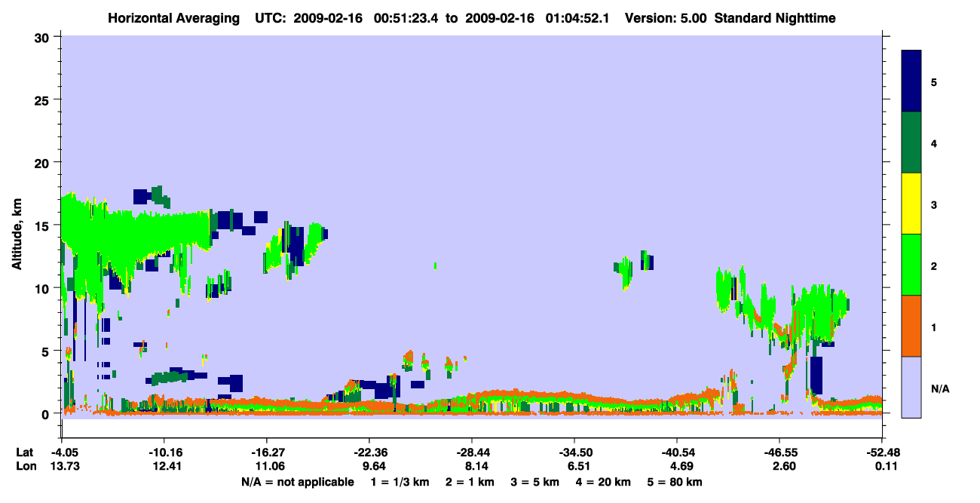The image size is (980, 503).
Task: Click the colorbar label '1'
Action: (x=934, y=326)
